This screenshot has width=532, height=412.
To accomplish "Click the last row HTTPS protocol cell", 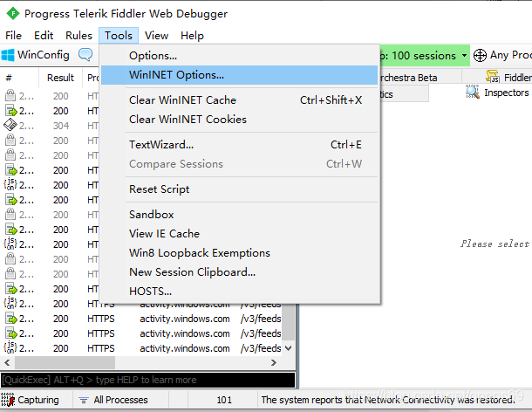I will [101, 348].
